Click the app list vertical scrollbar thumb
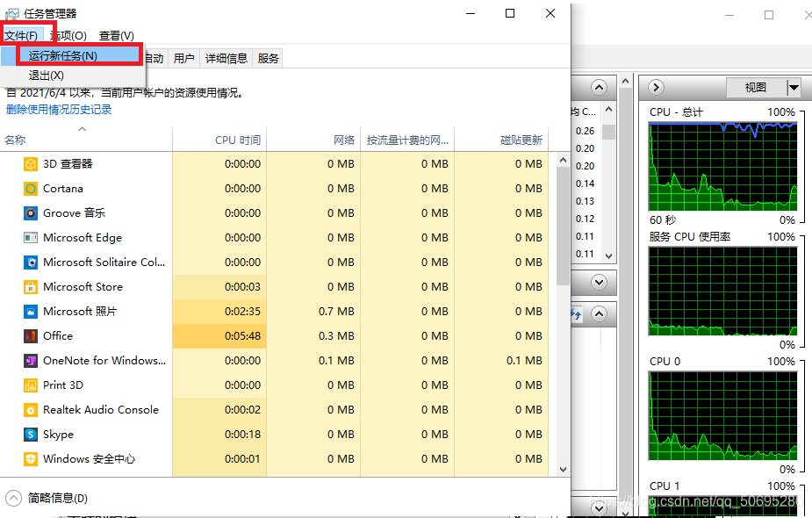The width and height of the screenshot is (812, 518). tap(564, 227)
